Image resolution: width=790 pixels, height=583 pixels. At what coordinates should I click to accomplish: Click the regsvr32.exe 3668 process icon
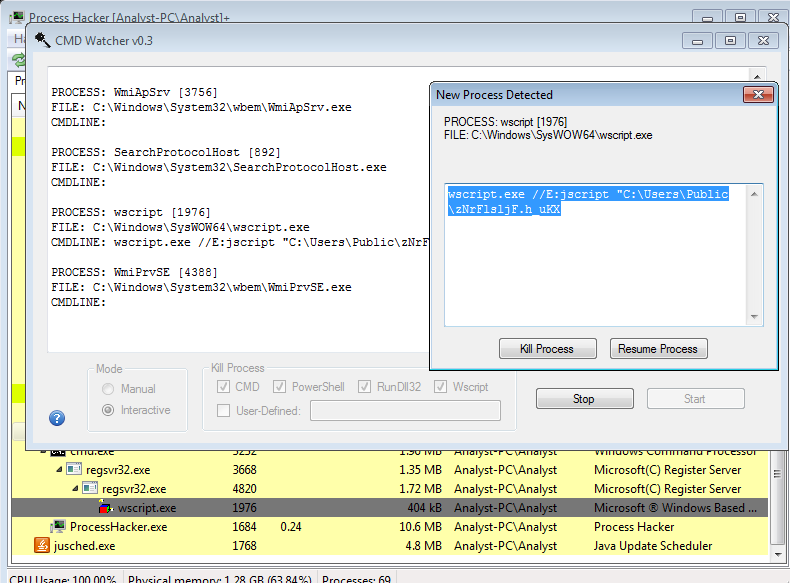(74, 470)
